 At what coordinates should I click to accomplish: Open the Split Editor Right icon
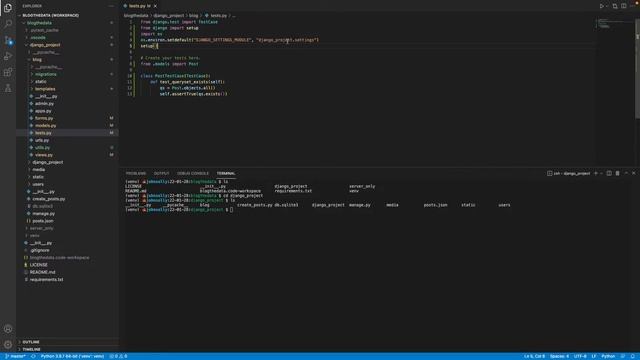point(624,6)
